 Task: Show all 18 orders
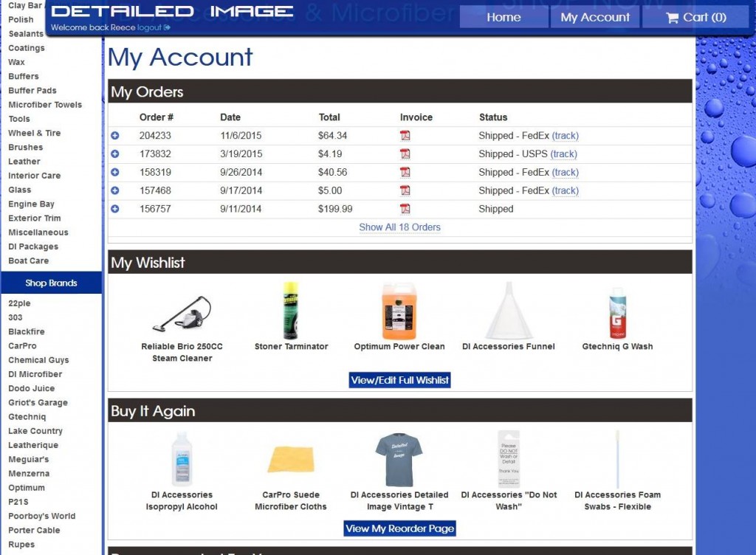coord(399,227)
